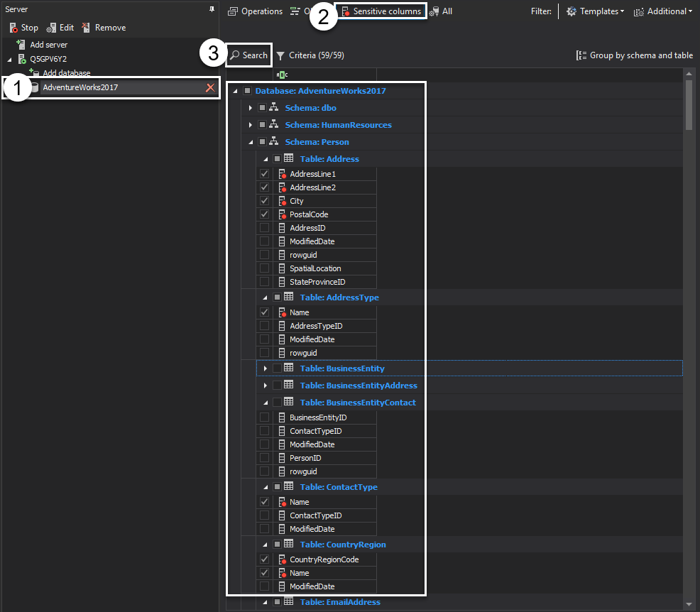Uncheck the City checkbox
700x612 pixels.
[x=264, y=201]
